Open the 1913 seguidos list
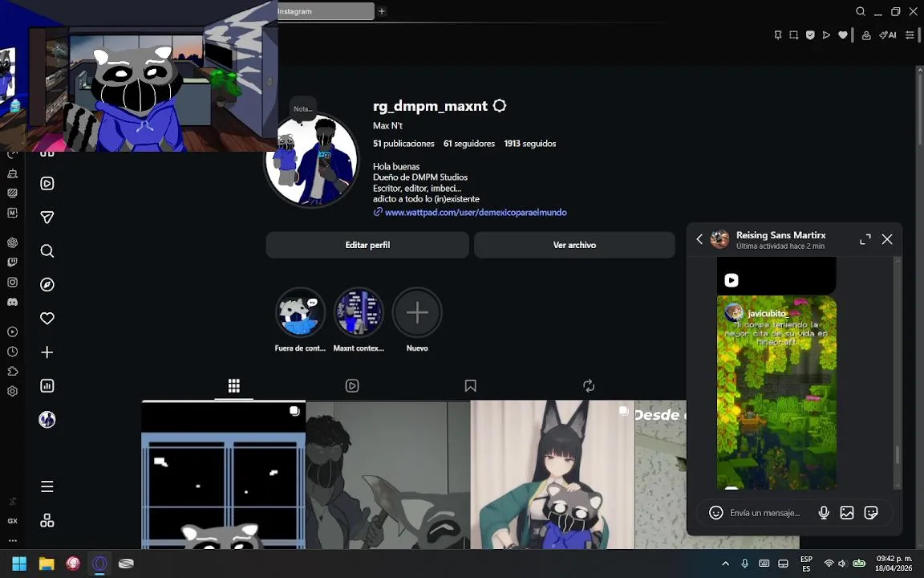 click(529, 144)
